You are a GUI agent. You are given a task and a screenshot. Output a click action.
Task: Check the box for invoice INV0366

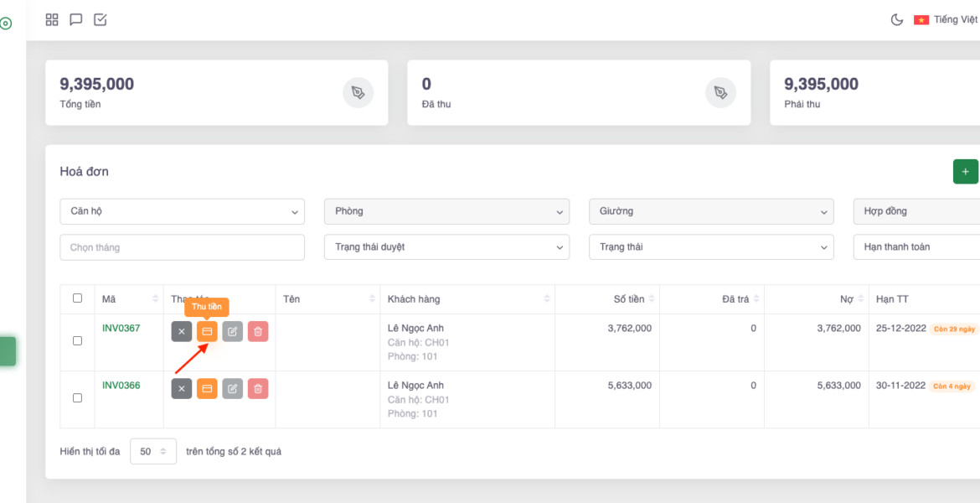78,398
